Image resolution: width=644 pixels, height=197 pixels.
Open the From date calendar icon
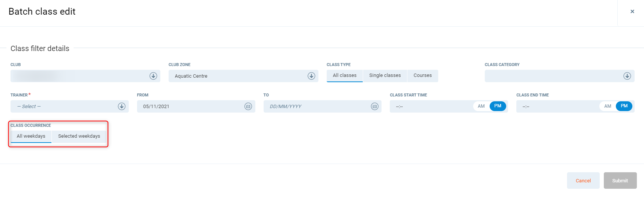(248, 106)
